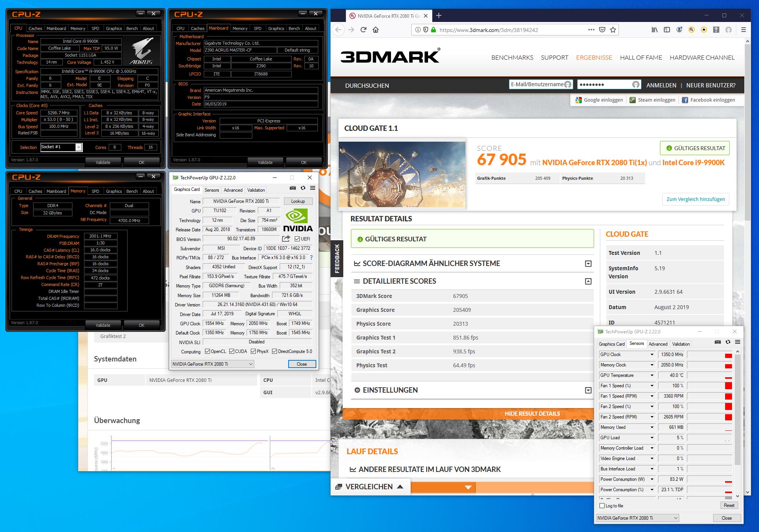Image resolution: width=759 pixels, height=532 pixels.
Task: Open Sensors tab in GPU-Z card window
Action: coord(212,190)
